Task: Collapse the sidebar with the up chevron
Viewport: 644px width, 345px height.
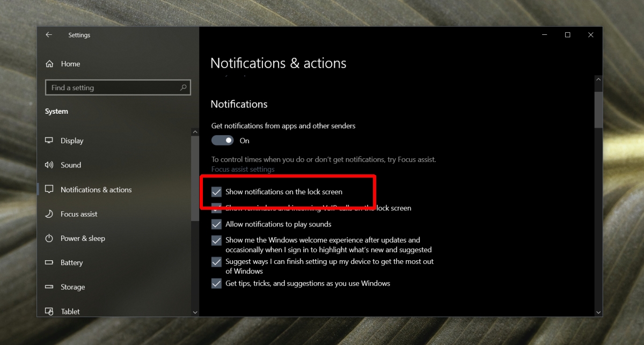Action: [195, 131]
